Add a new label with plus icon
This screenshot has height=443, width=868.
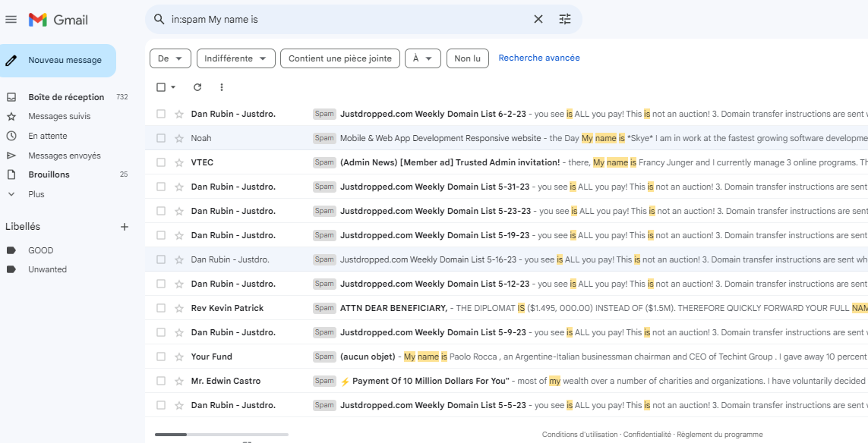tap(125, 227)
